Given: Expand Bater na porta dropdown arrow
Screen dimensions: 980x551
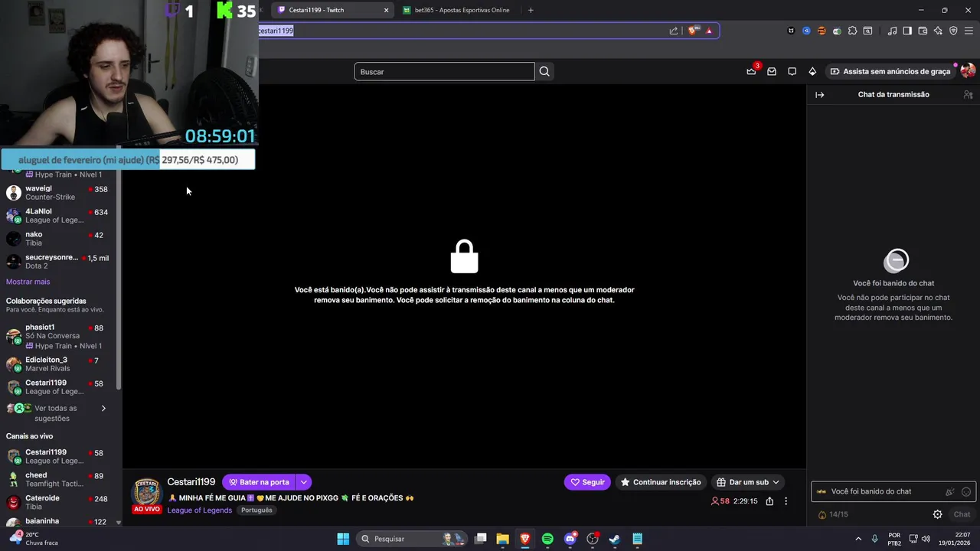Looking at the screenshot, I should 304,482.
